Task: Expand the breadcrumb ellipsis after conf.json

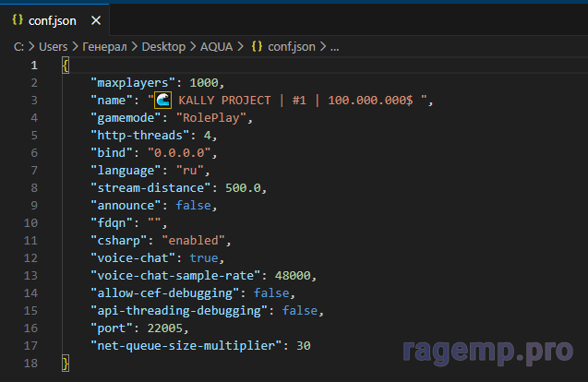Action: tap(334, 45)
